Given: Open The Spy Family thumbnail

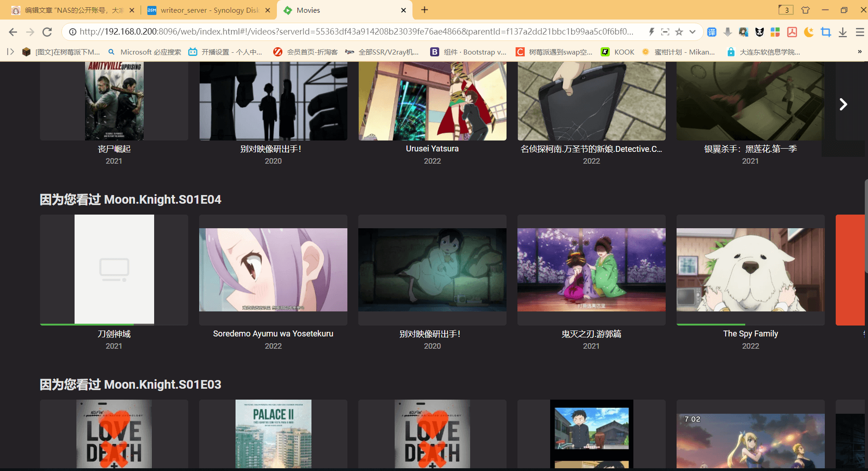Looking at the screenshot, I should click(751, 270).
